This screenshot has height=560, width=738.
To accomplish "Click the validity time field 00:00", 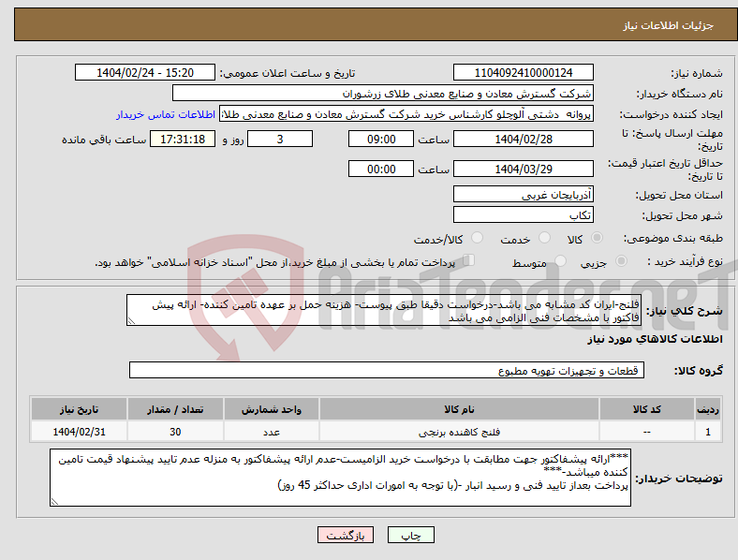I will point(381,169).
